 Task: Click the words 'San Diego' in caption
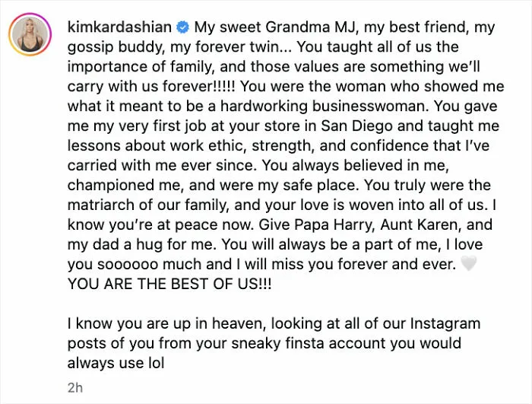[356, 126]
